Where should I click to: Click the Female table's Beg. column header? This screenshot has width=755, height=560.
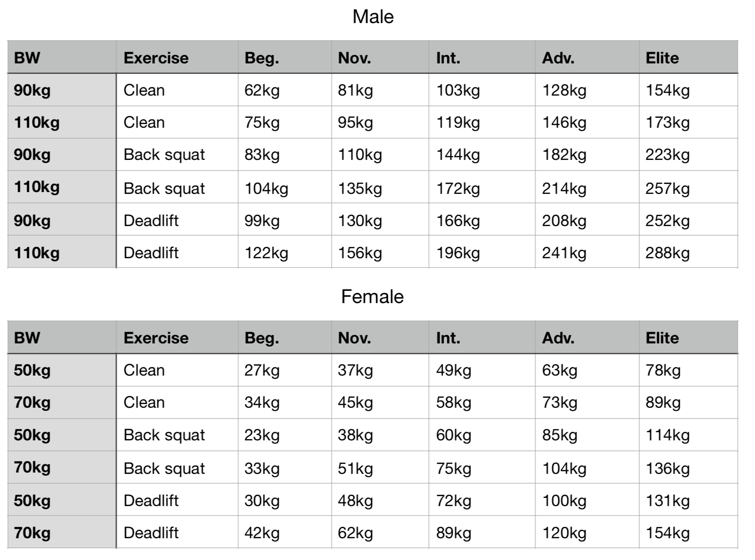click(285, 337)
